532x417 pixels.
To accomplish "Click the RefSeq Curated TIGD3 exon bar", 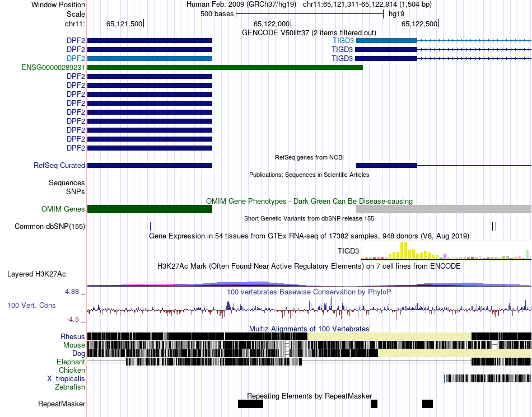I will pos(386,166).
